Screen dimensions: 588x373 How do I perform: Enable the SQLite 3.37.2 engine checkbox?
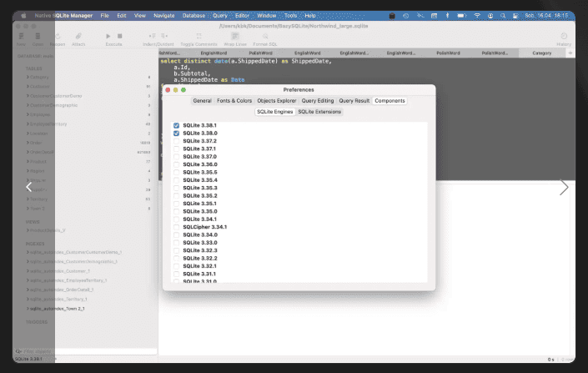[x=176, y=141]
